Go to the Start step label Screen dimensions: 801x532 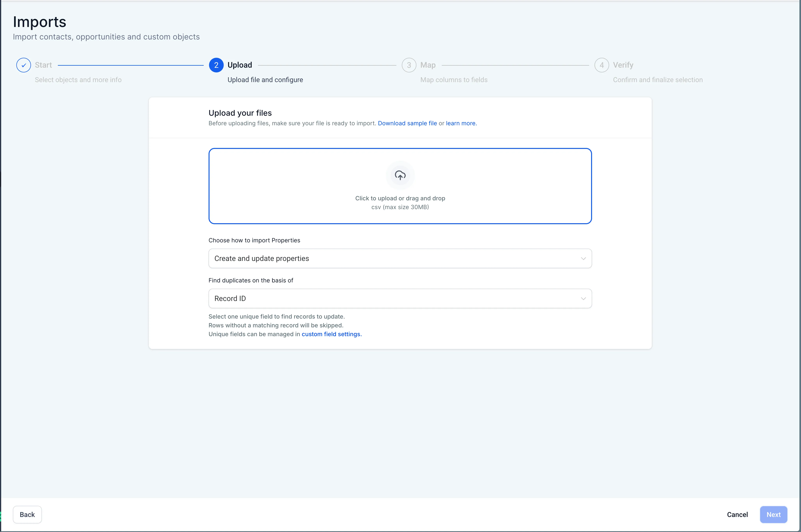(43, 65)
